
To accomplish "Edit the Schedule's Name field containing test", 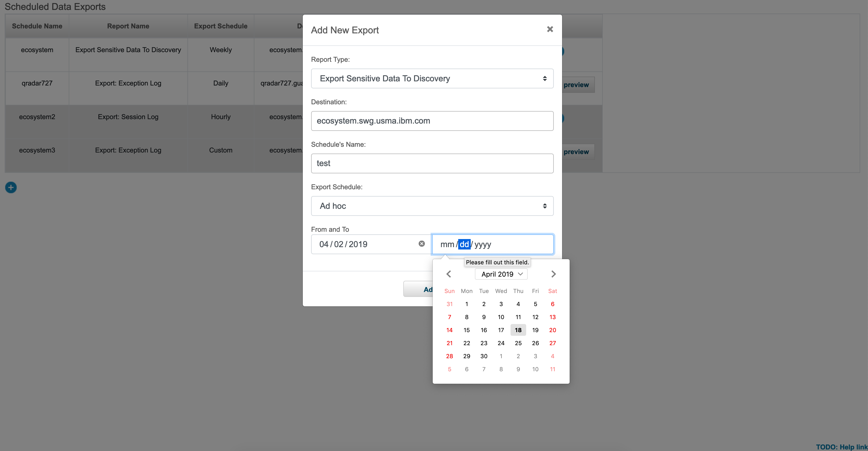I will pos(432,163).
